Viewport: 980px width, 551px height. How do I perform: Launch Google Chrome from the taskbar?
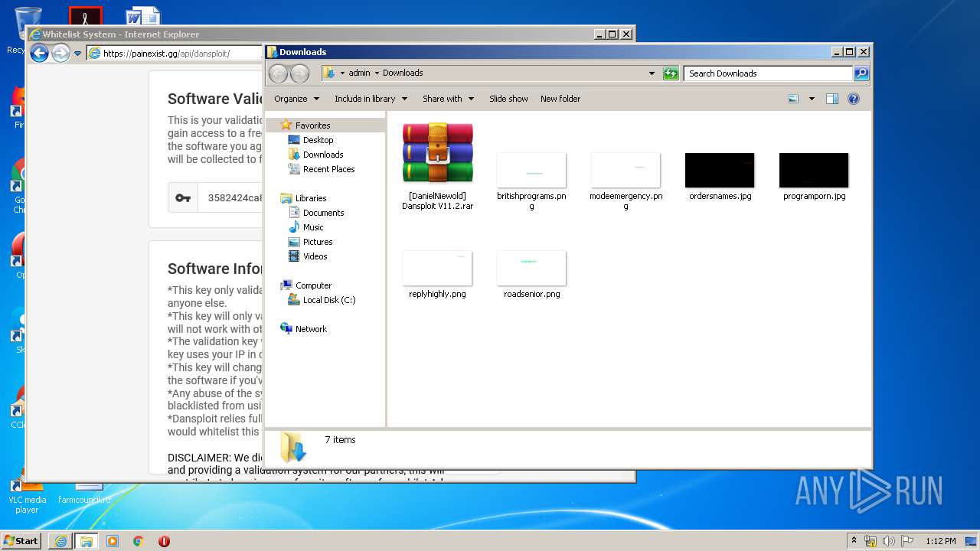138,540
